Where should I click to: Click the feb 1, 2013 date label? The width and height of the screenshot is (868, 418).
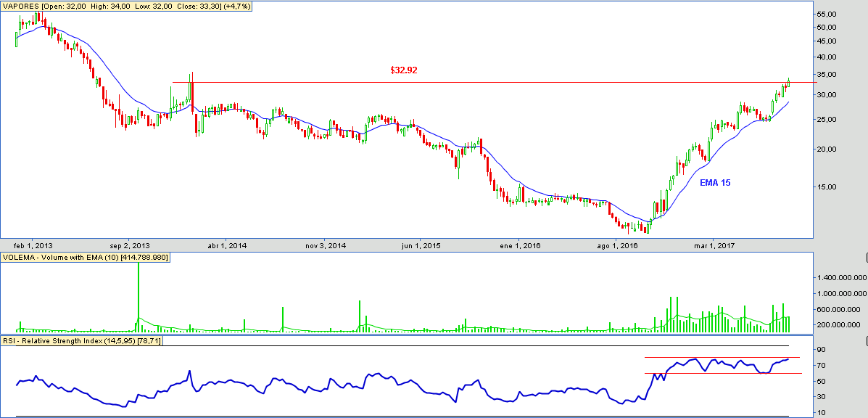click(34, 245)
